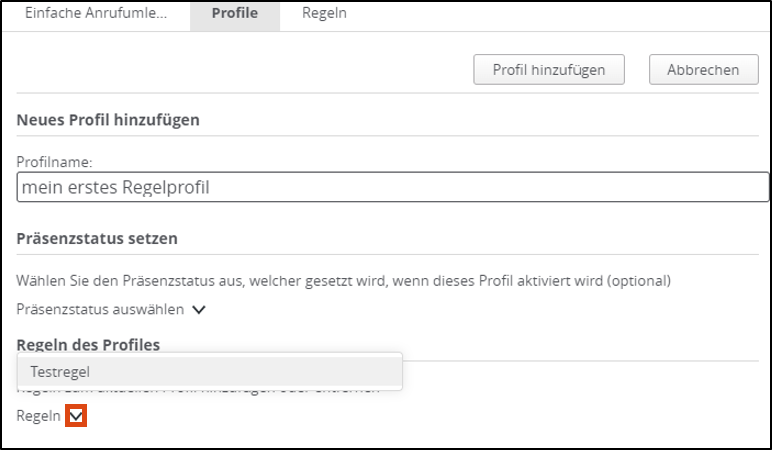Click the Regeln label beside the chevron

coord(38,415)
